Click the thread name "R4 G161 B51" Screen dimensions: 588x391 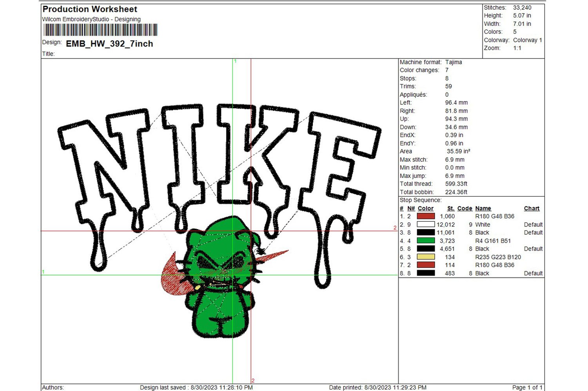[493, 241]
